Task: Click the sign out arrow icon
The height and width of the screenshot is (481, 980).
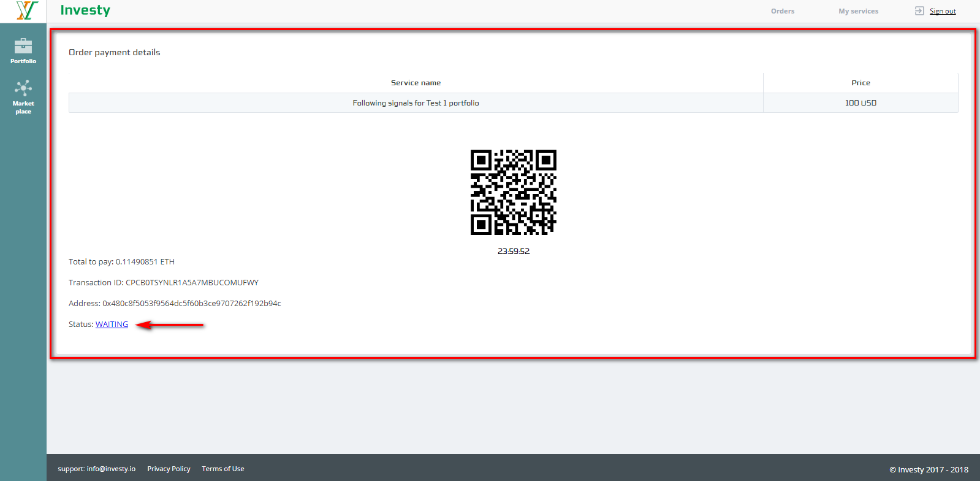Action: click(919, 11)
